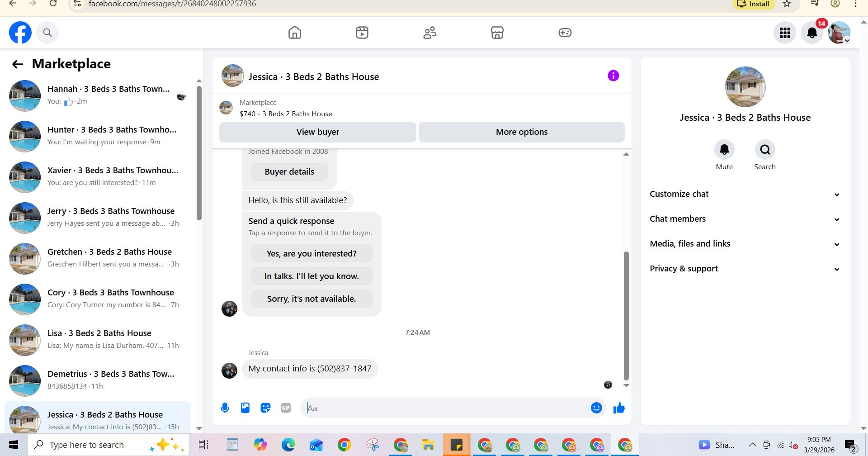Open Task View on the taskbar
868x456 pixels.
point(203,445)
